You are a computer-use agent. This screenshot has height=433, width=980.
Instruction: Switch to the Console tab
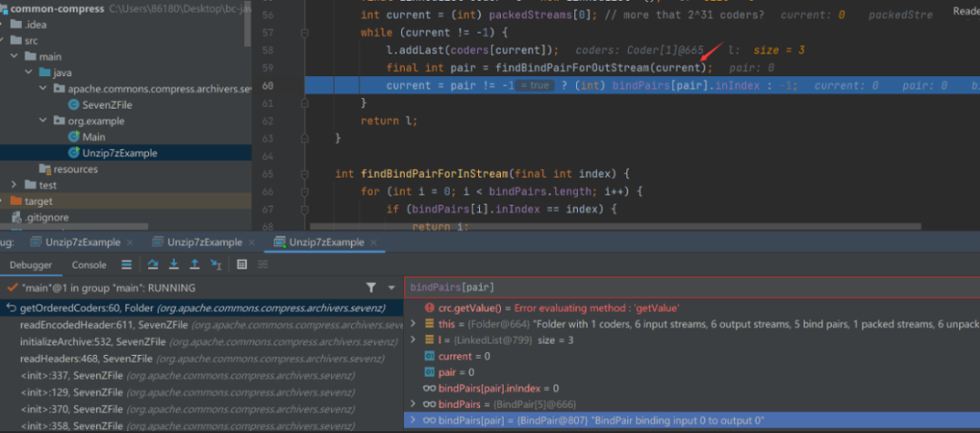tap(89, 265)
